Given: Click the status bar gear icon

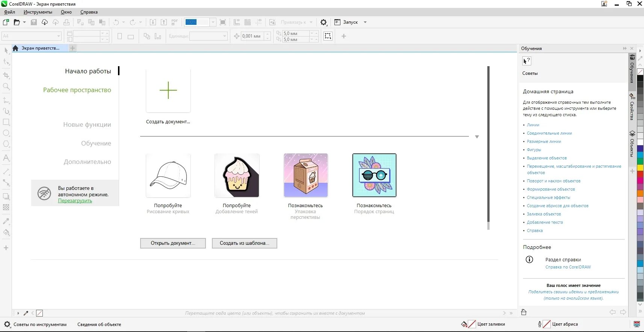Looking at the screenshot, I should pyautogui.click(x=7, y=324).
